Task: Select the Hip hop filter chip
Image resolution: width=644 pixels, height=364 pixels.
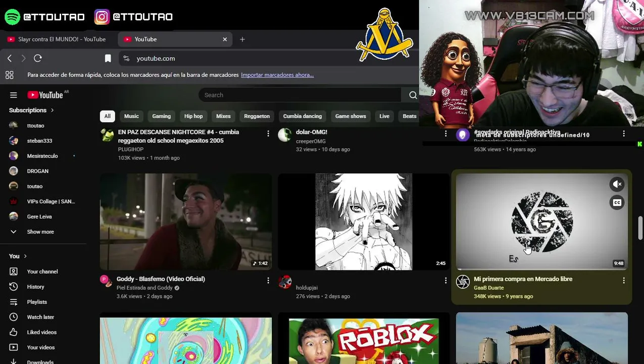Action: [193, 116]
